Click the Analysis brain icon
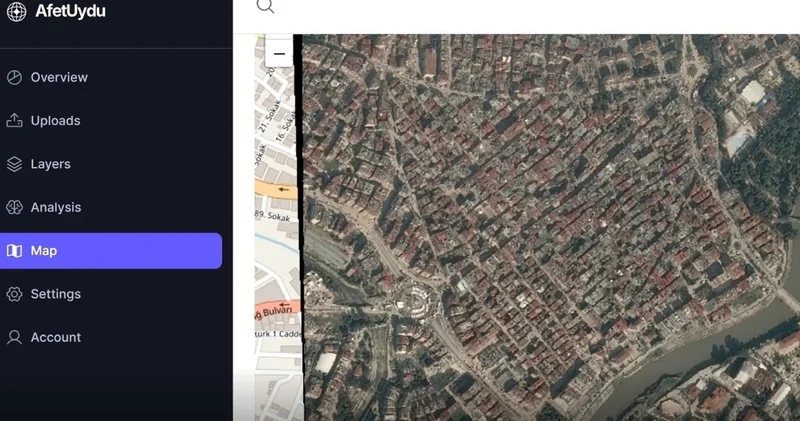 click(x=14, y=208)
